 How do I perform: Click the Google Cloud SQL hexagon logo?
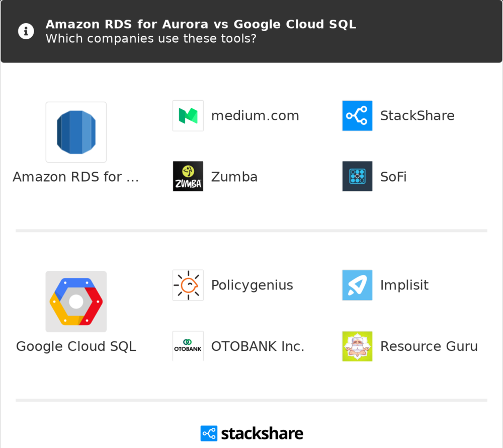(76, 302)
